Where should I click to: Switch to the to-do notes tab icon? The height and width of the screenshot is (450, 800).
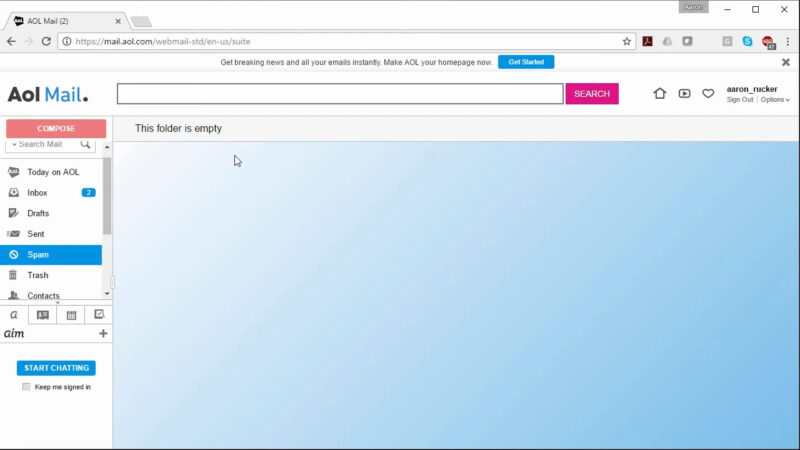tap(99, 315)
